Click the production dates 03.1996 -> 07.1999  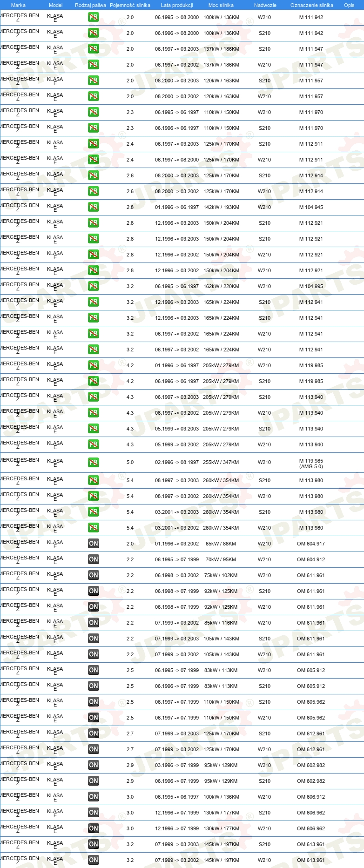click(177, 765)
